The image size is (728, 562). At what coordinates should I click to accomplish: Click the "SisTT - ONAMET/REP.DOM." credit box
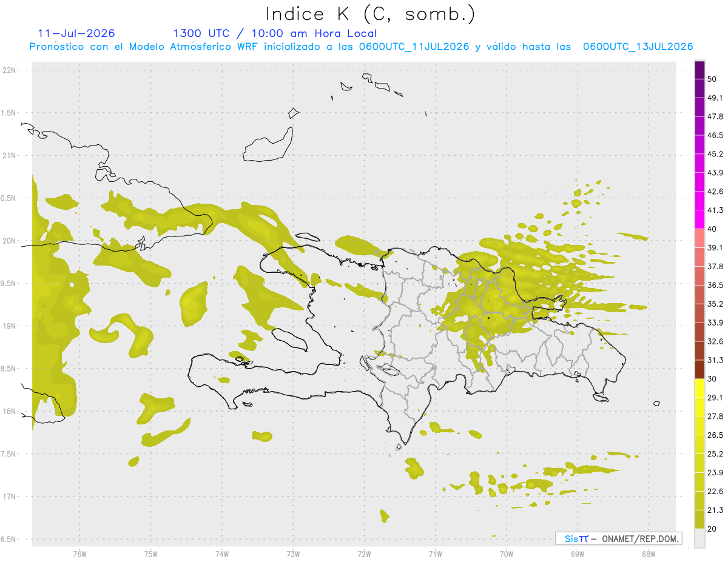click(618, 538)
